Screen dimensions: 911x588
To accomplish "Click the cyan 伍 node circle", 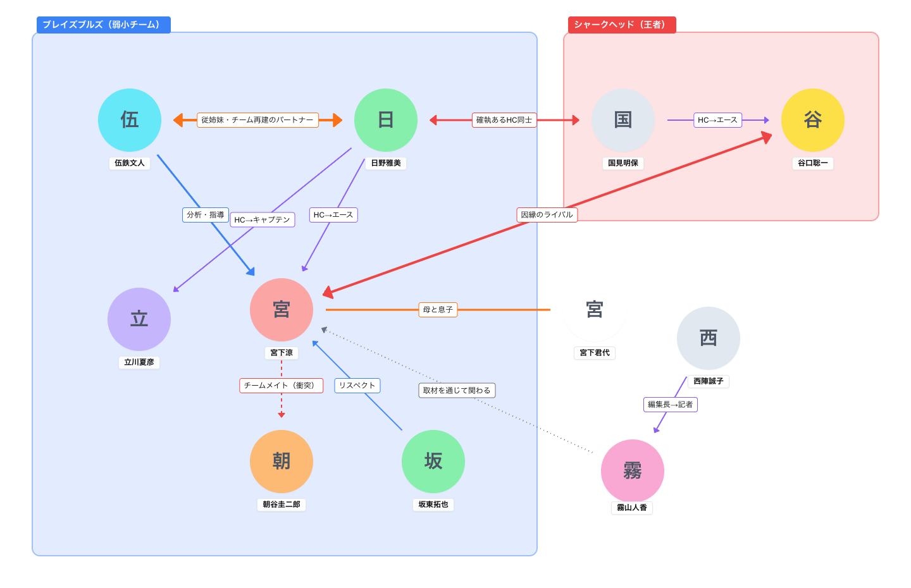I will coord(130,120).
